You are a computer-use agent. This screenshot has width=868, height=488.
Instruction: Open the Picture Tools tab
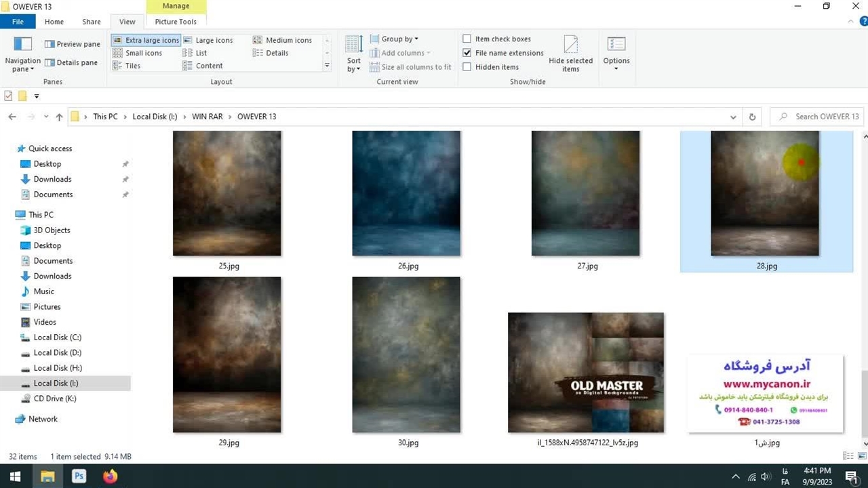coord(176,22)
